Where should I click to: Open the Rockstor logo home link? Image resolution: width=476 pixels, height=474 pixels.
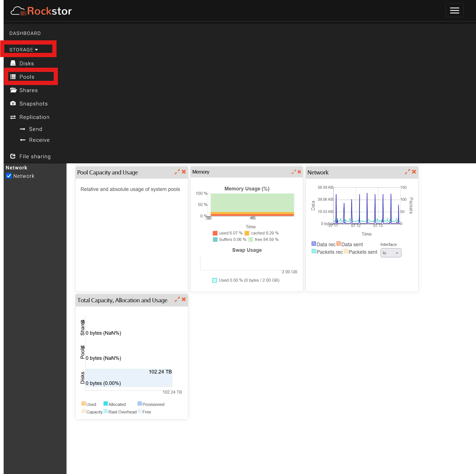[x=41, y=11]
